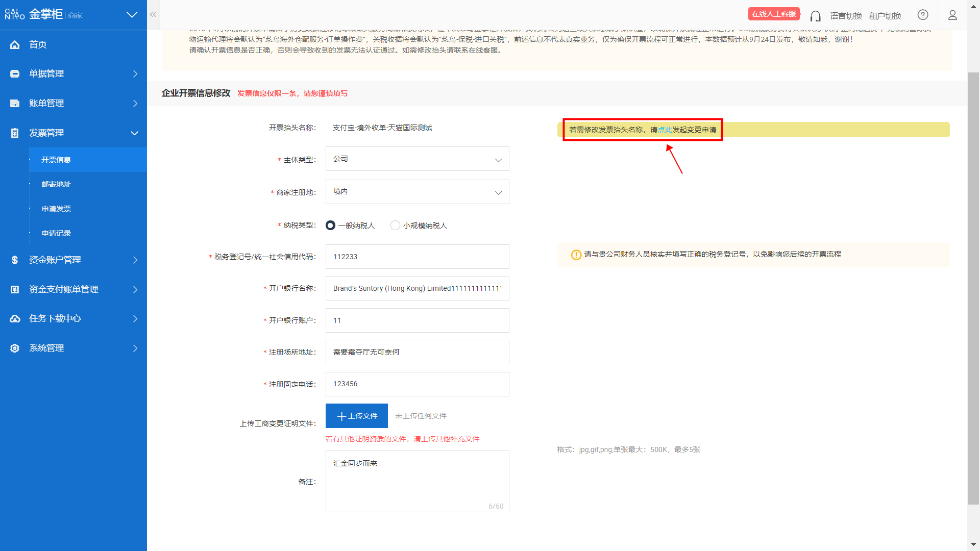Expand the 资金账户管理 menu arrow
Image resolution: width=980 pixels, height=551 pixels.
(x=135, y=260)
